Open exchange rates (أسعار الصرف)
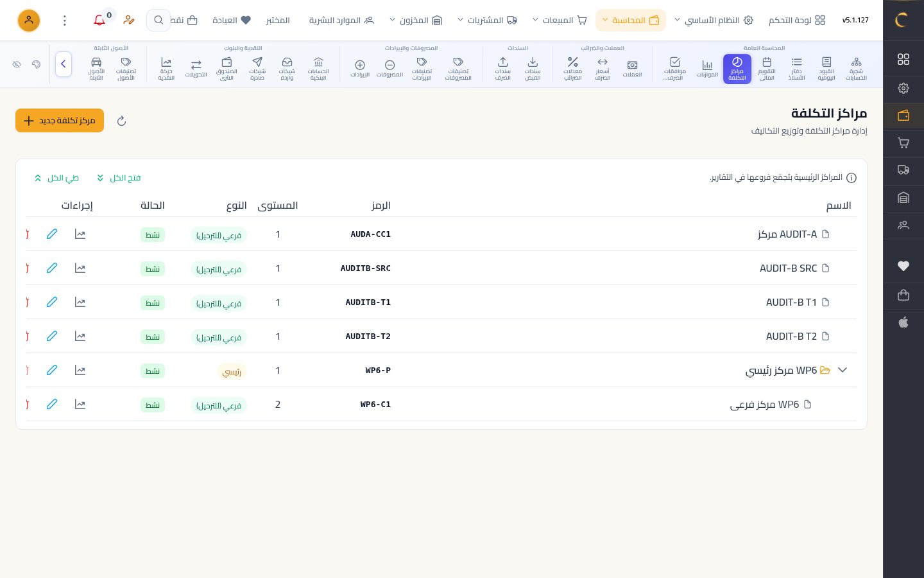Viewport: 924px width, 578px height. point(603,69)
